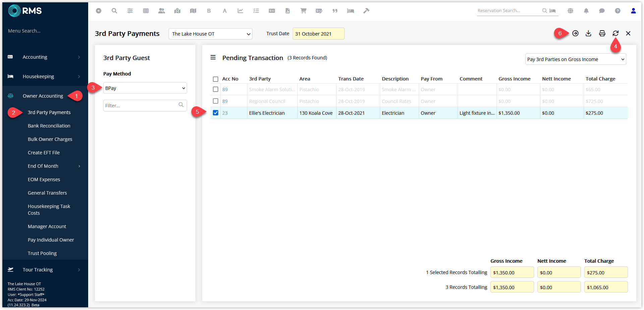Open the help question mark icon
Image resolution: width=644 pixels, height=310 pixels.
tap(618, 11)
